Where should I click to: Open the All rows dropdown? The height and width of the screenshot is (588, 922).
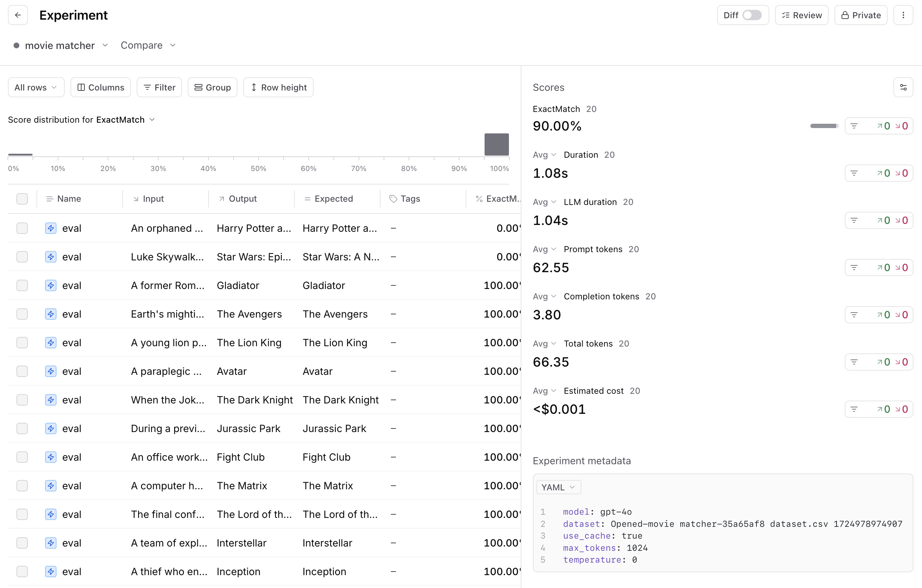tap(36, 87)
